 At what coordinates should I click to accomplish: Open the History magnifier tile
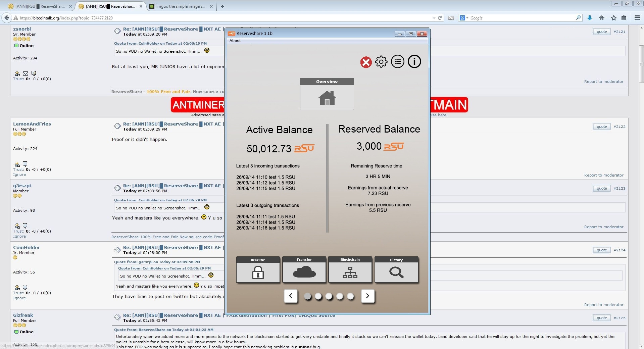(x=396, y=270)
